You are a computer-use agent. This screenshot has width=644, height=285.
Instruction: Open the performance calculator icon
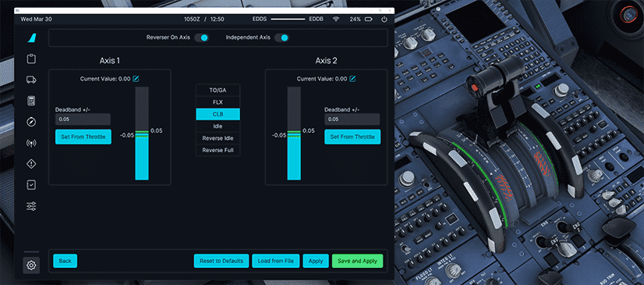31,101
